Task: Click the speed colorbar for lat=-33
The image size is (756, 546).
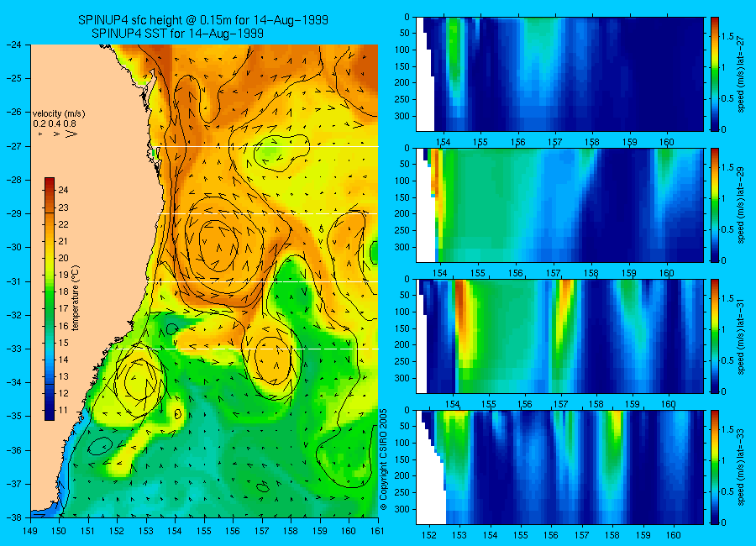Action: [x=715, y=467]
